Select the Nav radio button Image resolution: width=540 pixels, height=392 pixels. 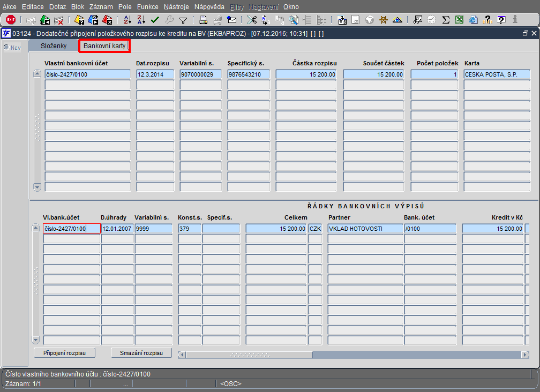click(x=6, y=47)
